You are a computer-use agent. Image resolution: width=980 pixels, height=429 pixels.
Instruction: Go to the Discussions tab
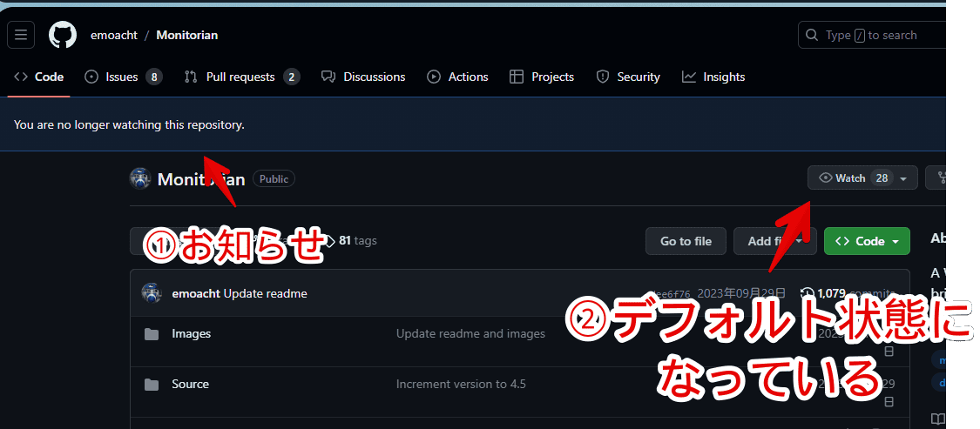pos(363,77)
